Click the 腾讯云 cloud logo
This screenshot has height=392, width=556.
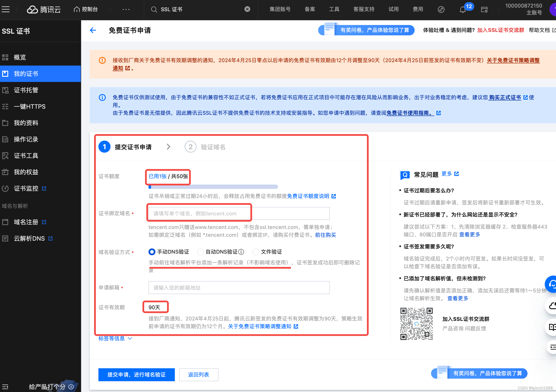click(32, 9)
